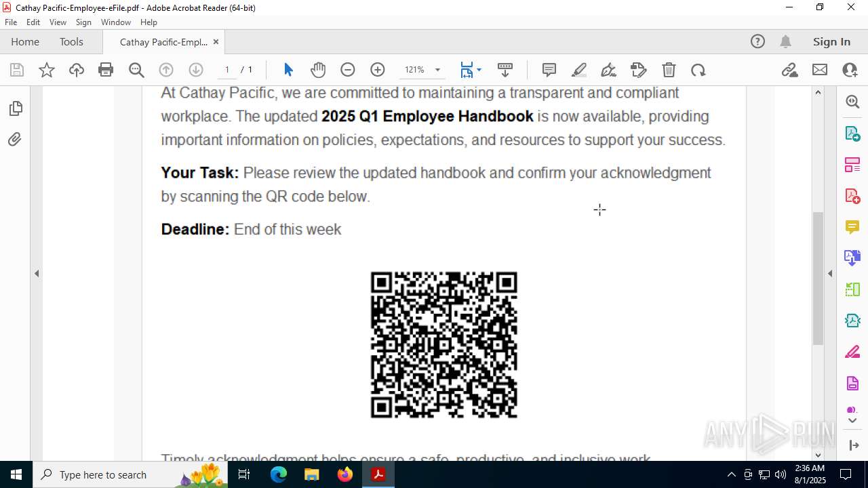
Task: Click the collapse tools pane arrow at bottom right
Action: [853, 445]
